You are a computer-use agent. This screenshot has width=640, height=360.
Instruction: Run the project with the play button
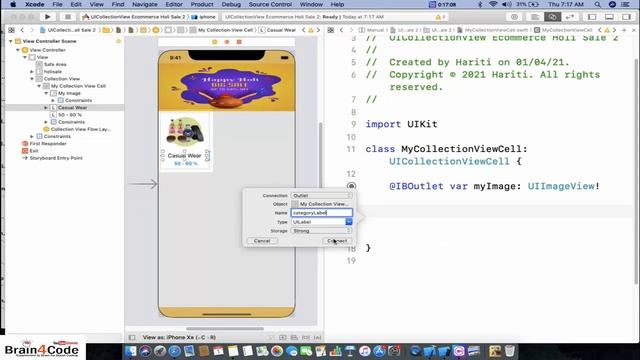[x=48, y=17]
